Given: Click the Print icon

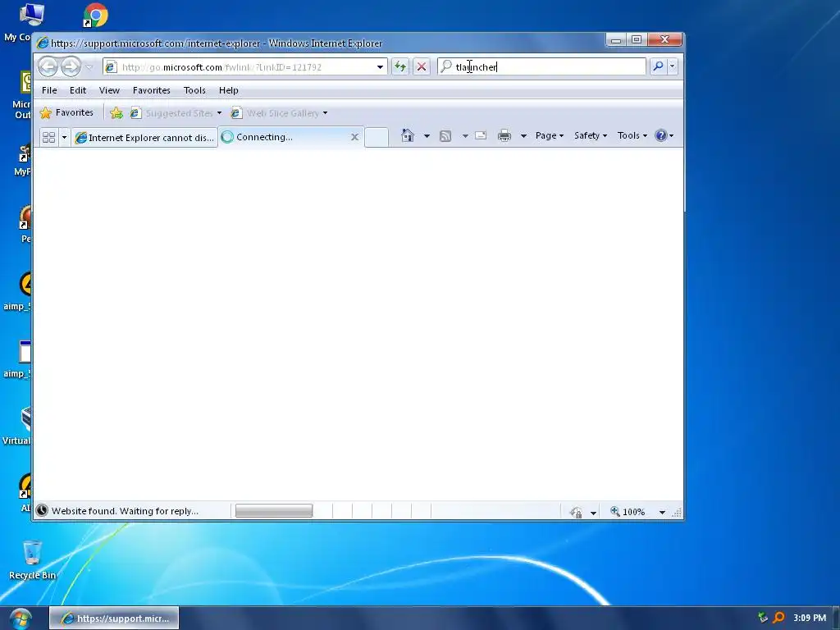Looking at the screenshot, I should 504,136.
